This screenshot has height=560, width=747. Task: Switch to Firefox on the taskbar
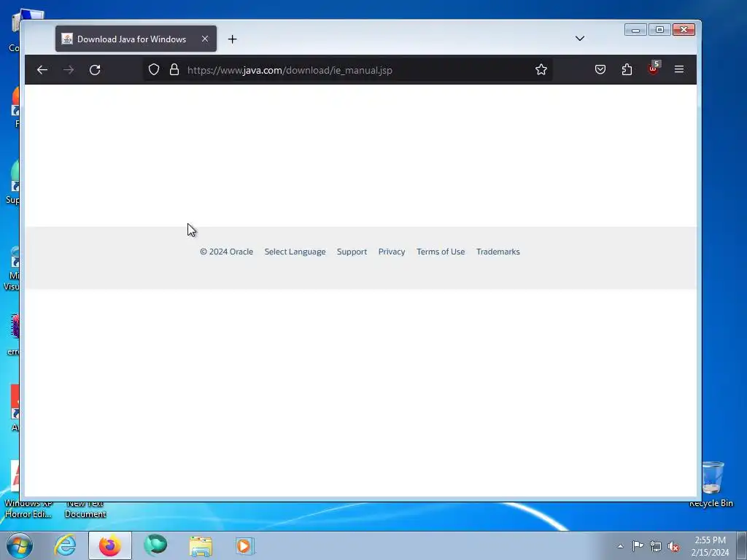(110, 545)
